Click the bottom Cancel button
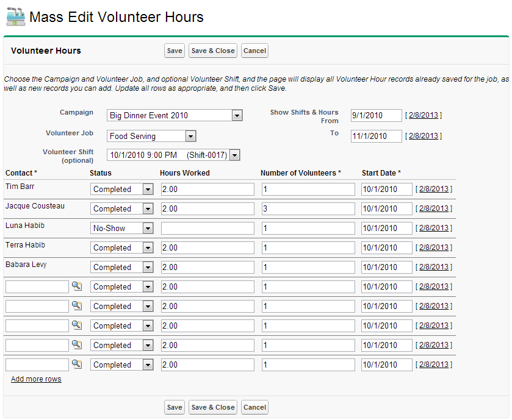Screen dimensions: 512x420 (254, 407)
